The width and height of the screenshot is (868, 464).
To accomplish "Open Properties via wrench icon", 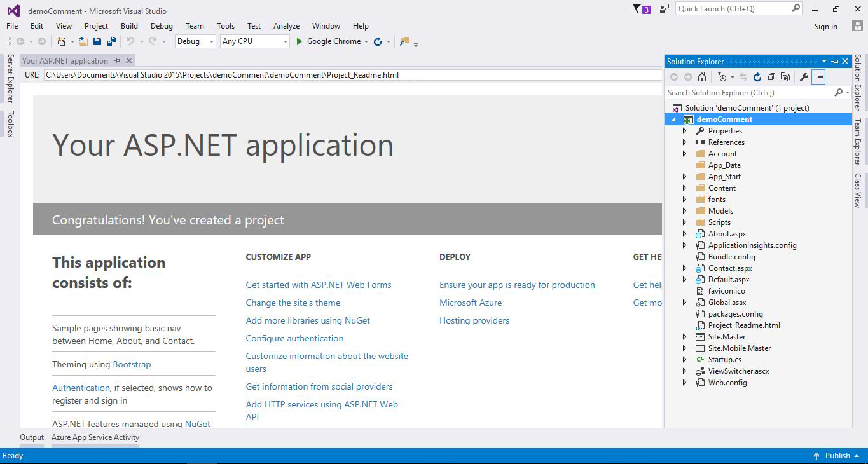I will point(804,77).
